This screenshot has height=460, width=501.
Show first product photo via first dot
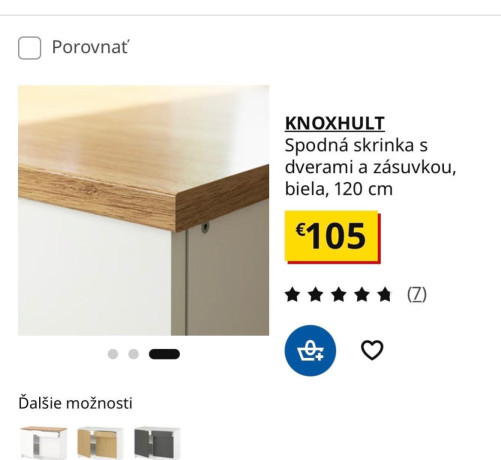113,354
